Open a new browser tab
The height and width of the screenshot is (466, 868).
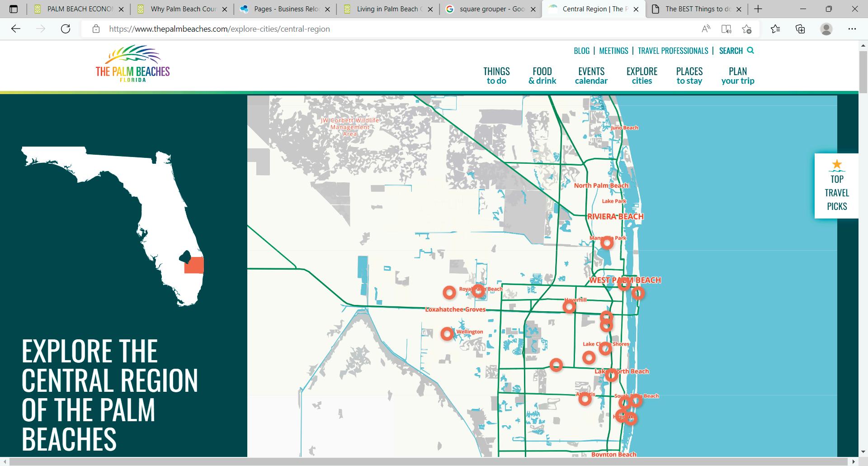pos(758,9)
